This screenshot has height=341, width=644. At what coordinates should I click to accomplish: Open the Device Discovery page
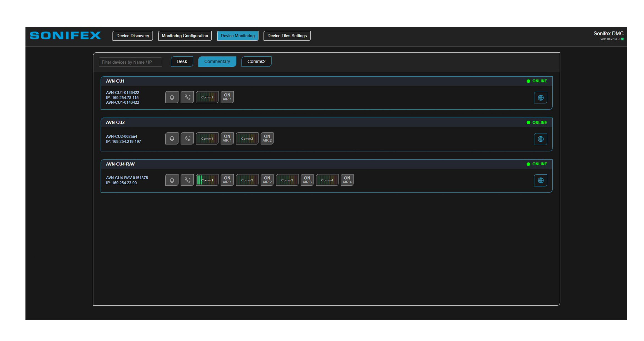pyautogui.click(x=133, y=36)
